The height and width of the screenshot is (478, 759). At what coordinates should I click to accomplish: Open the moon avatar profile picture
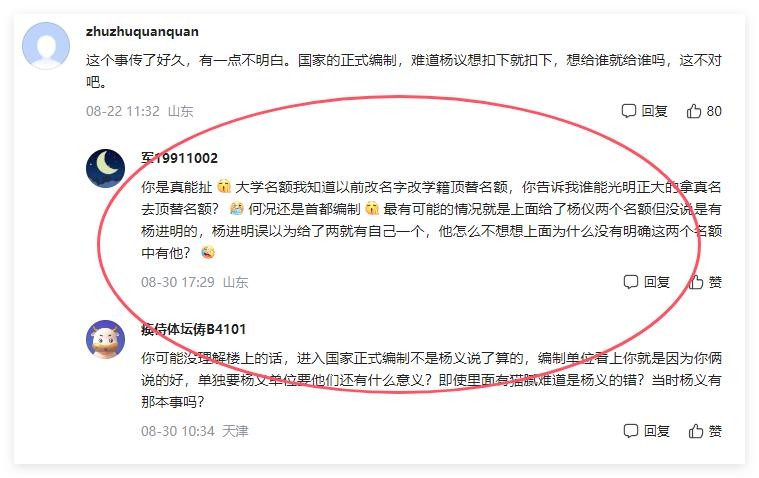(x=106, y=169)
